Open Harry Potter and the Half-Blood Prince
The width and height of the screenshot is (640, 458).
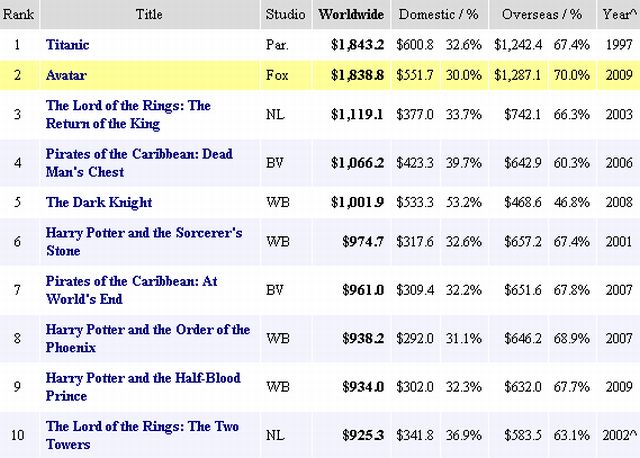[143, 385]
